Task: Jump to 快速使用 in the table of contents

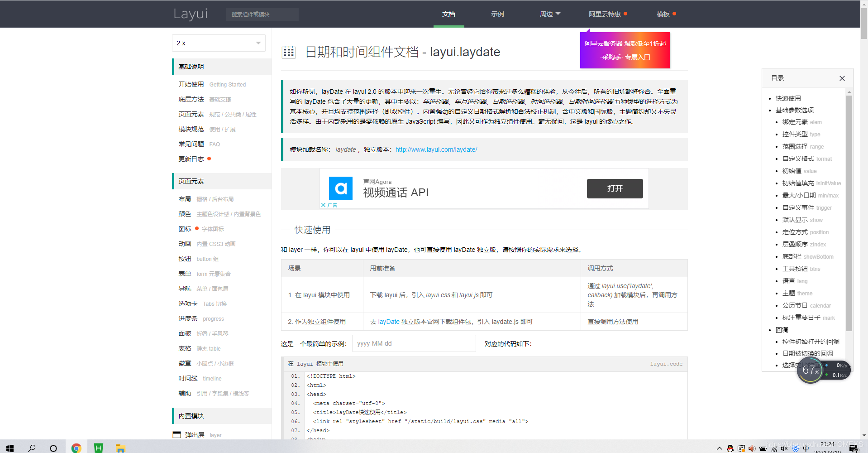Action: pyautogui.click(x=788, y=98)
